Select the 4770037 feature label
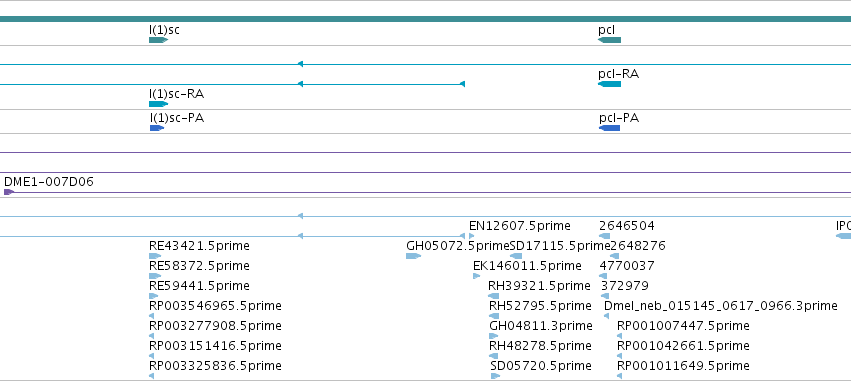 627,266
